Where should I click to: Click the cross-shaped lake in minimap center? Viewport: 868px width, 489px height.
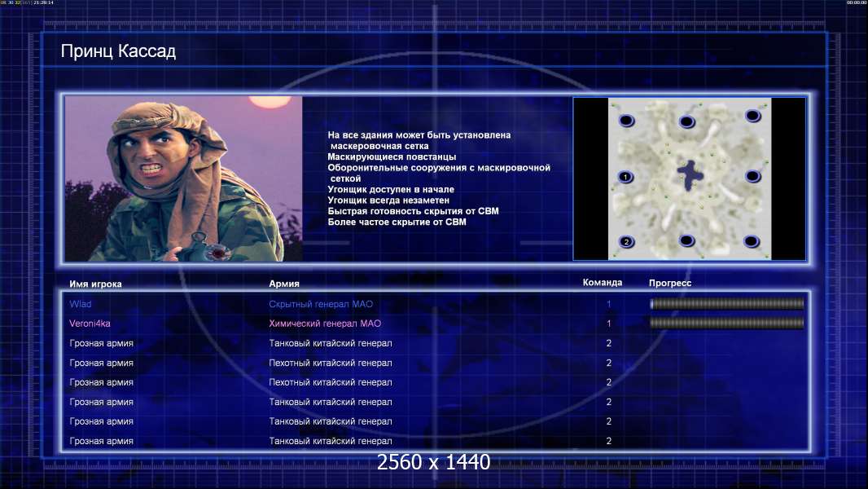(690, 175)
